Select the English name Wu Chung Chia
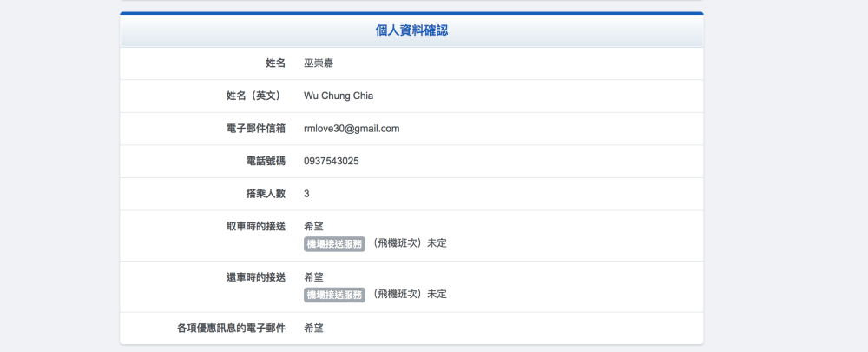The image size is (868, 352). pyautogui.click(x=339, y=96)
